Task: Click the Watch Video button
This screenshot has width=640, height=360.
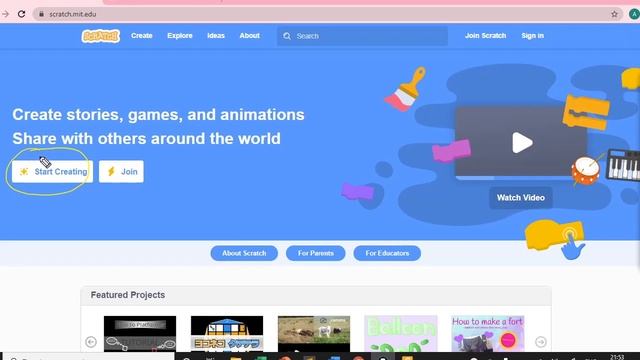Action: point(520,198)
